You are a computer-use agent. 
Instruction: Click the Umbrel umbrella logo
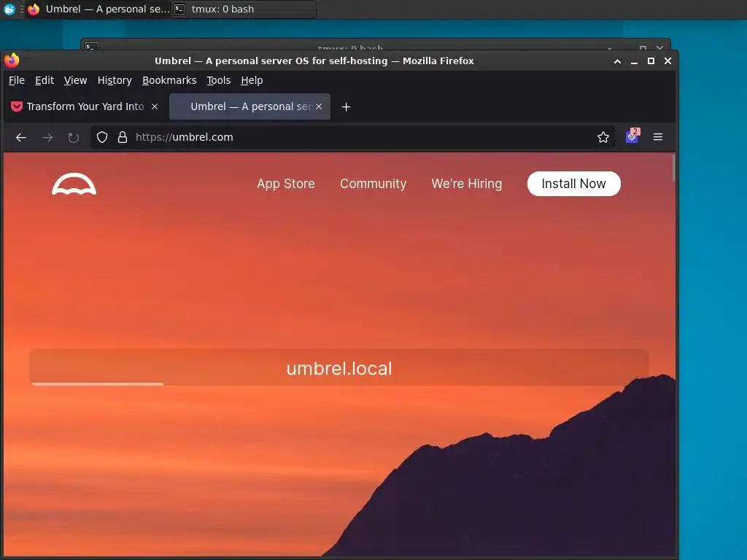(74, 184)
